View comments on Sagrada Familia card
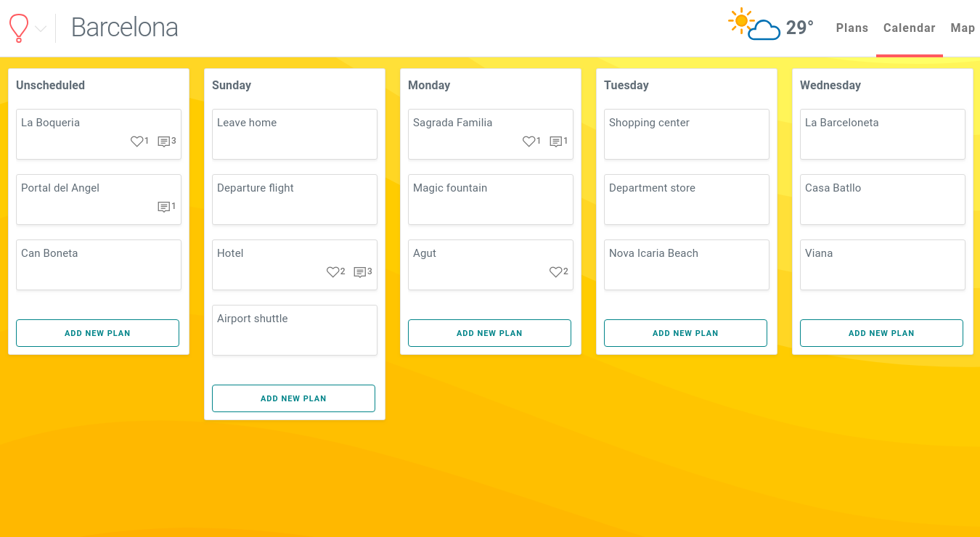Viewport: 980px width, 537px height. (556, 142)
